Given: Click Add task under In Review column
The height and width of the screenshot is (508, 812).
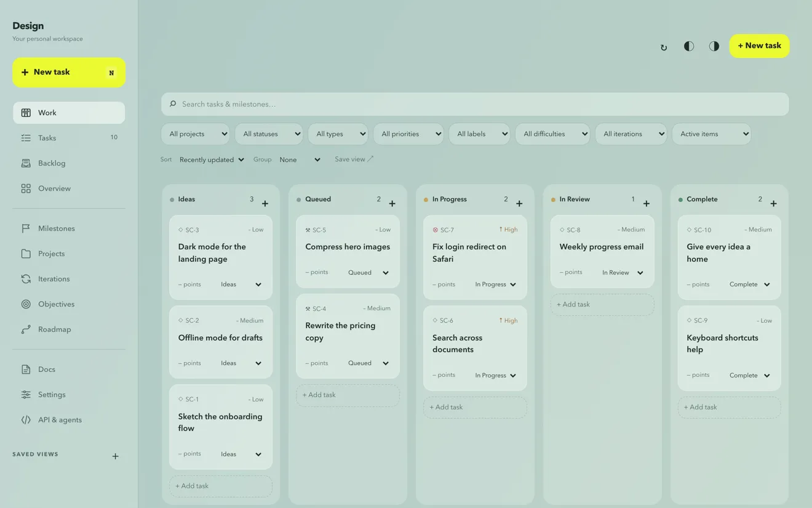Looking at the screenshot, I should coord(602,305).
